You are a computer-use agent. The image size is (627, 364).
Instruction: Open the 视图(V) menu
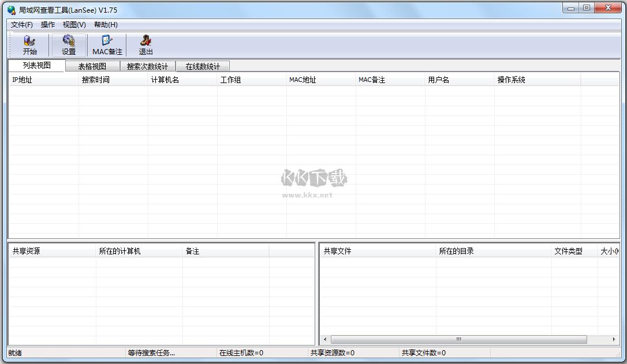pos(73,25)
